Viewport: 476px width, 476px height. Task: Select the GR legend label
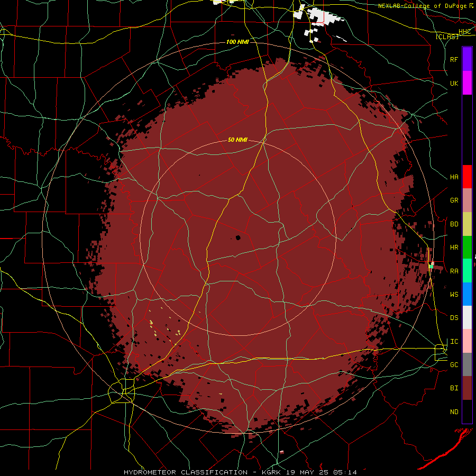(x=454, y=200)
